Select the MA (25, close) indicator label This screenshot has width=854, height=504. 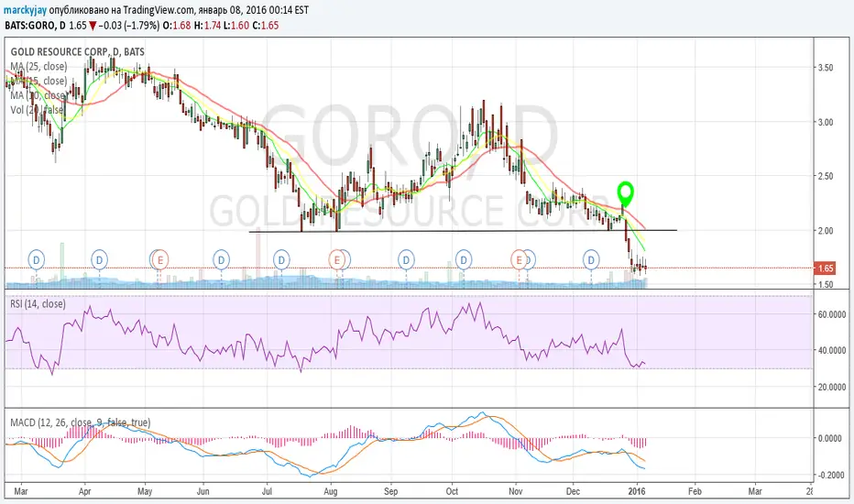coord(38,67)
